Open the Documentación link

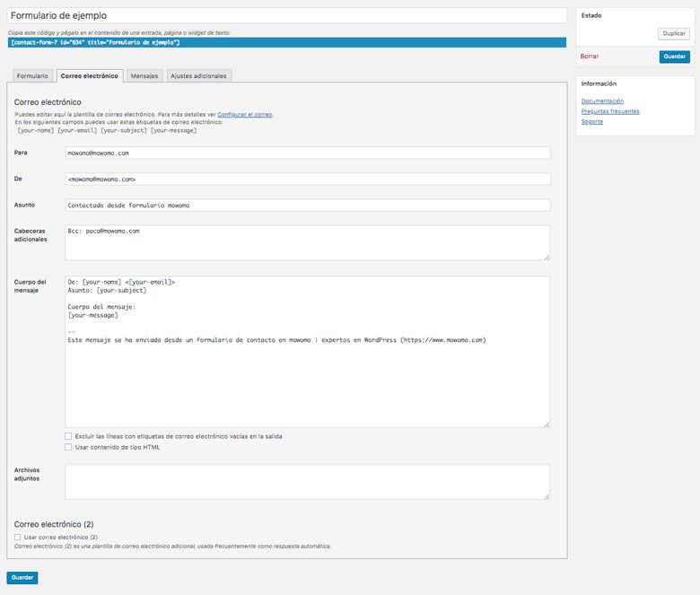pos(602,101)
